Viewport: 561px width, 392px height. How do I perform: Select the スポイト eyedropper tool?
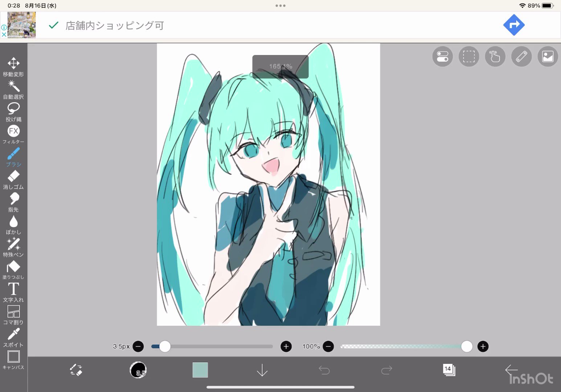click(x=13, y=337)
